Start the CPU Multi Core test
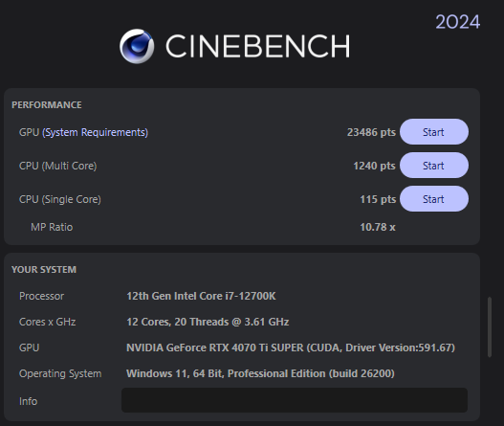This screenshot has width=504, height=426. tap(434, 166)
